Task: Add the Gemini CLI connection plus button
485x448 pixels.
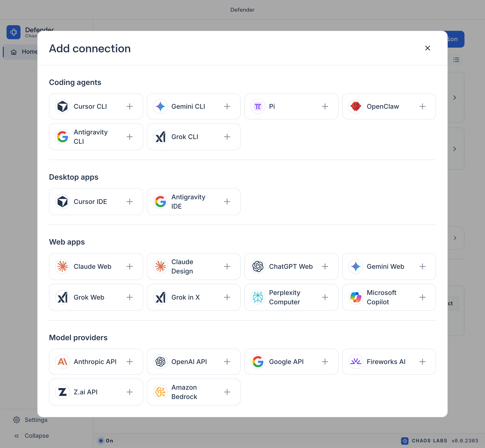Action: [x=227, y=106]
